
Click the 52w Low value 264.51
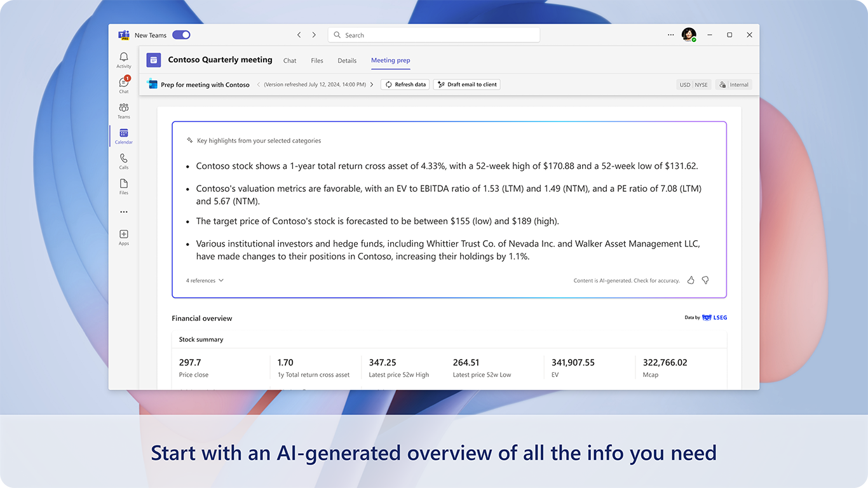[x=466, y=362]
